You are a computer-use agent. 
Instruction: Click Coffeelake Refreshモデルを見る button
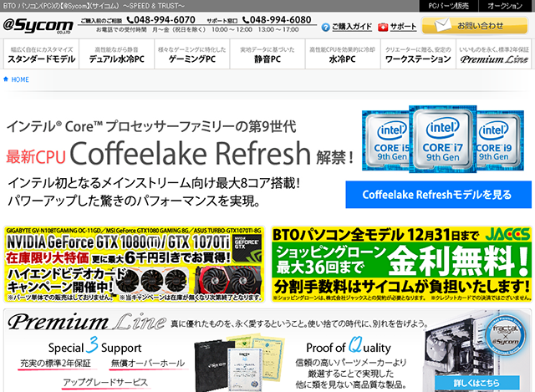[x=438, y=195]
